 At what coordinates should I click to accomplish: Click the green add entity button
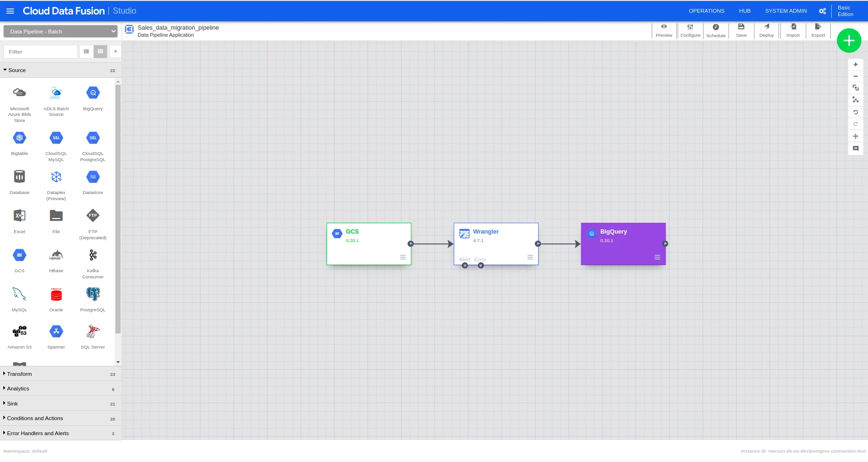tap(849, 41)
